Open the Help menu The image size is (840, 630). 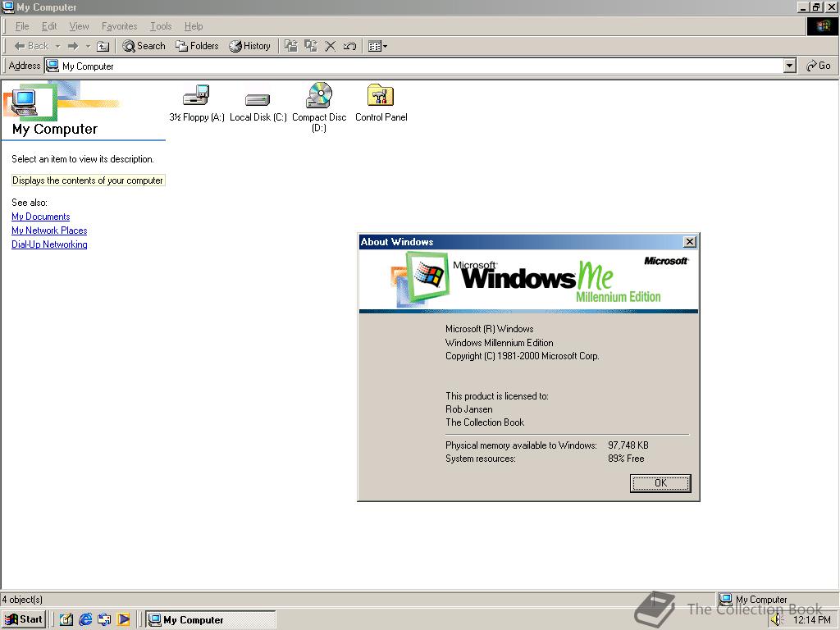click(x=194, y=26)
